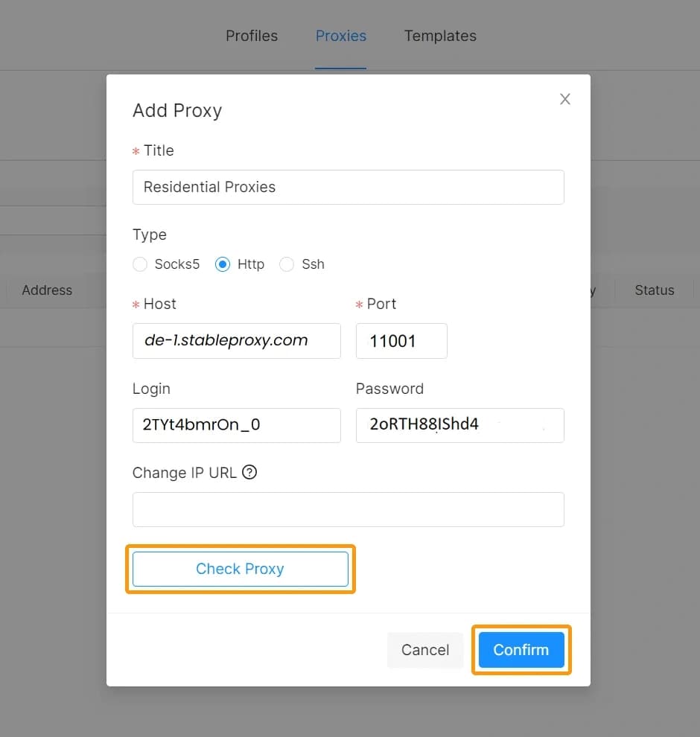The height and width of the screenshot is (737, 700).
Task: Close the Add Proxy dialog with X
Action: pyautogui.click(x=565, y=99)
